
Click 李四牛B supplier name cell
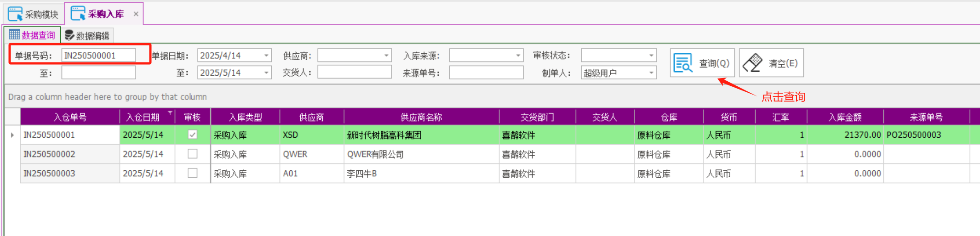coord(421,174)
